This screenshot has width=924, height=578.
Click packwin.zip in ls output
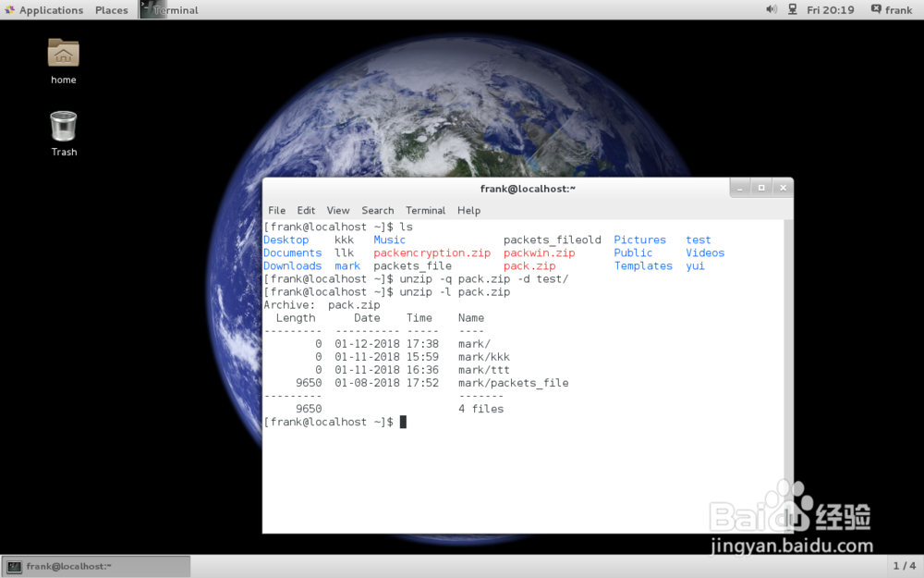(540, 253)
